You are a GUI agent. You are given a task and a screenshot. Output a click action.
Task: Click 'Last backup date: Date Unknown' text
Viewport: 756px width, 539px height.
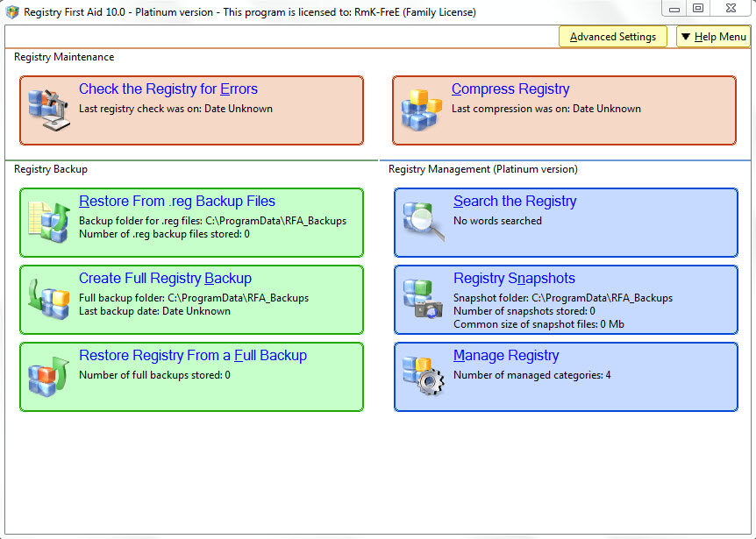tap(154, 311)
